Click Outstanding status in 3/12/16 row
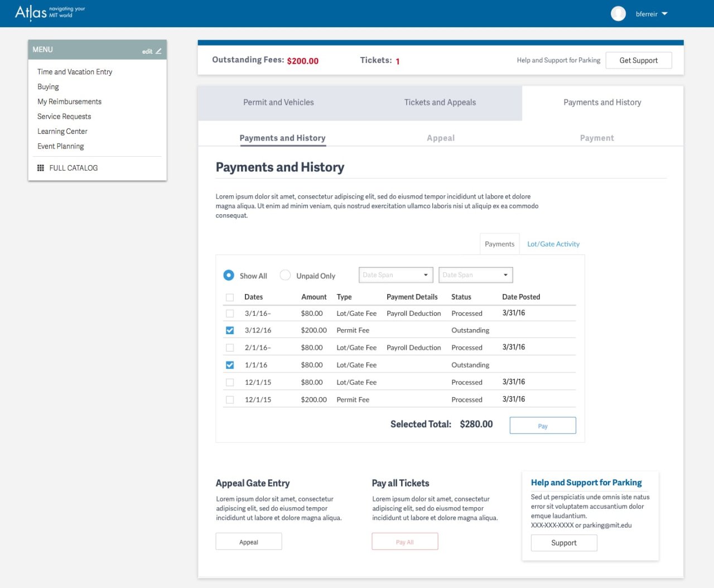The height and width of the screenshot is (588, 714). [x=470, y=330]
